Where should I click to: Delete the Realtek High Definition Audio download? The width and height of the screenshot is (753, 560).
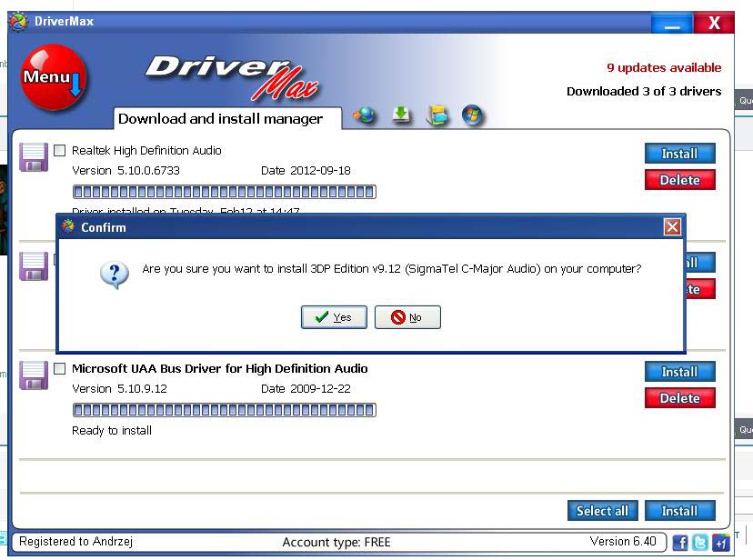click(x=679, y=180)
